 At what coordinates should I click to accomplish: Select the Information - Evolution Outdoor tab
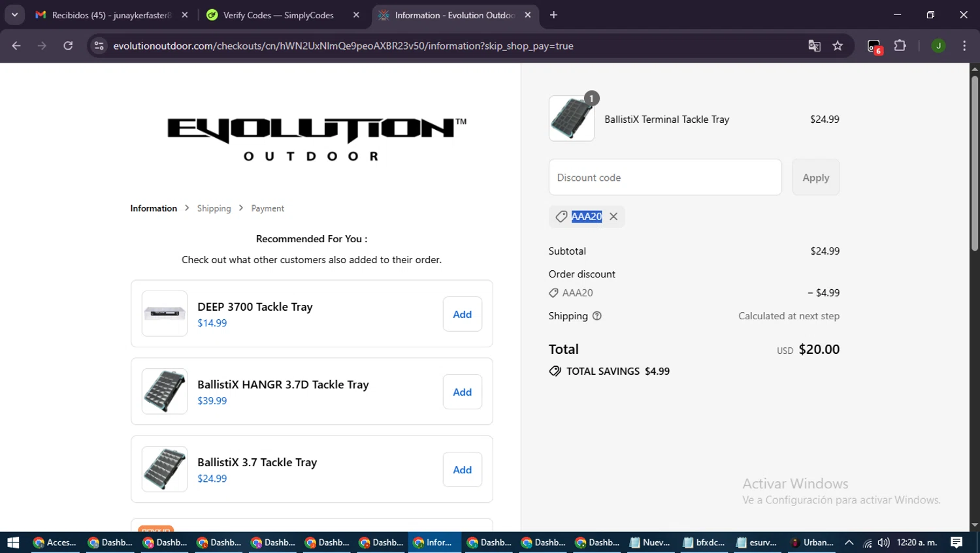point(455,15)
